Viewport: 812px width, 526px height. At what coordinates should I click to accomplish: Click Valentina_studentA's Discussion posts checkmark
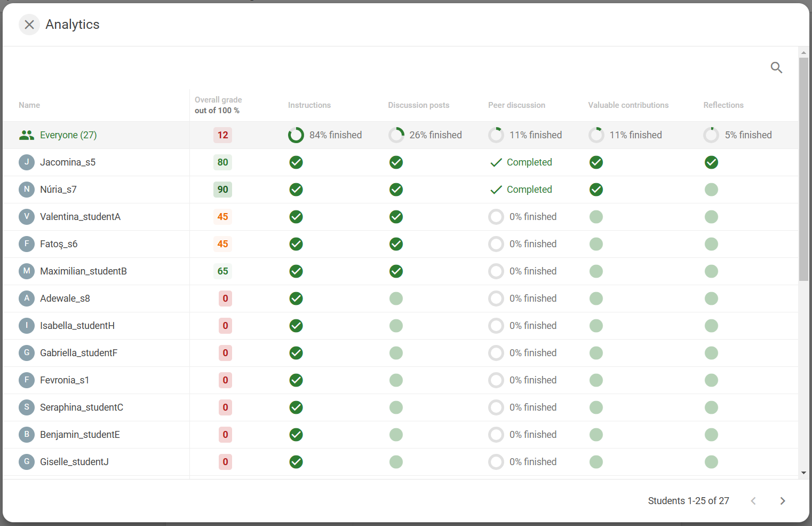(396, 217)
